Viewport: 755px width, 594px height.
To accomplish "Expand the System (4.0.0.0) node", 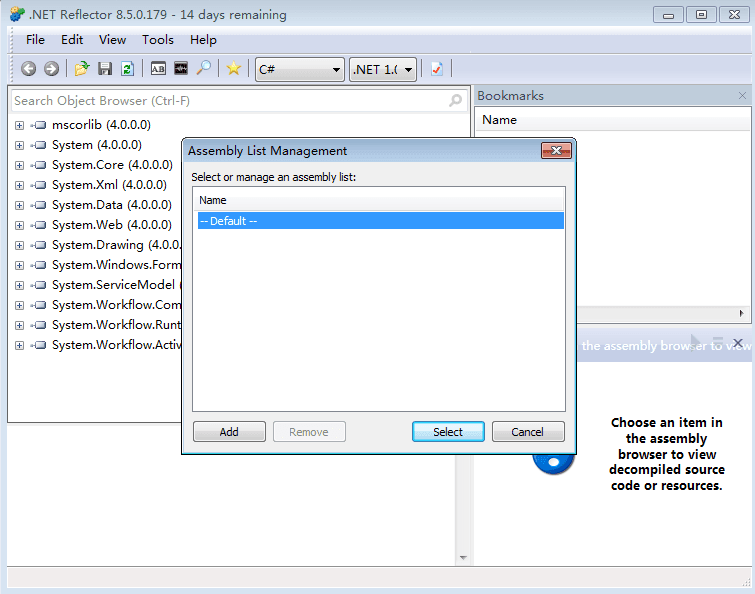I will 19,145.
